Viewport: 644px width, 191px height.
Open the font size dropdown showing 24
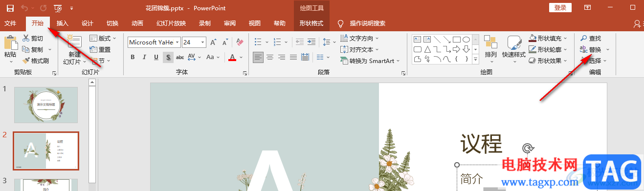pos(202,42)
